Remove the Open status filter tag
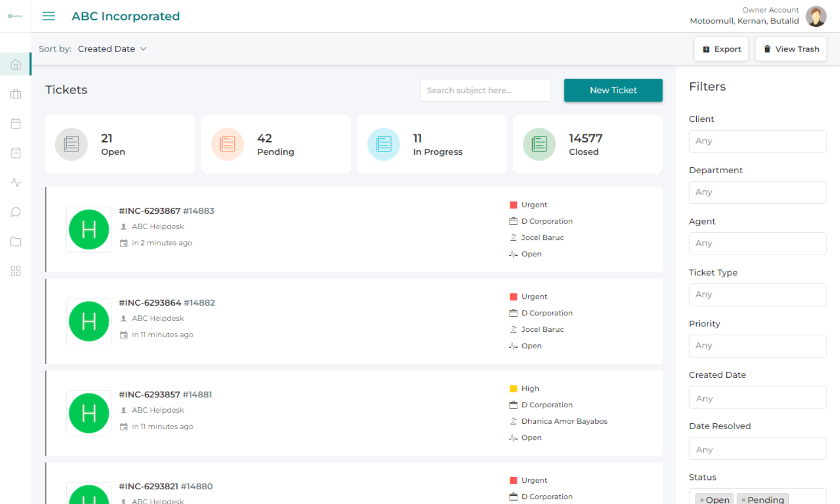The height and width of the screenshot is (504, 840). [702, 500]
